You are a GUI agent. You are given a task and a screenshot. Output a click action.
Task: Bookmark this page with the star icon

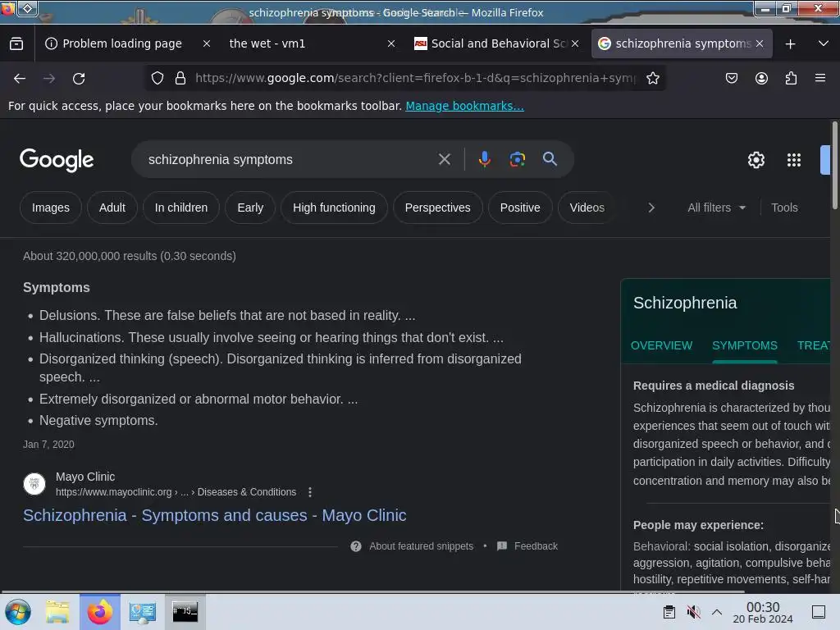coord(652,78)
